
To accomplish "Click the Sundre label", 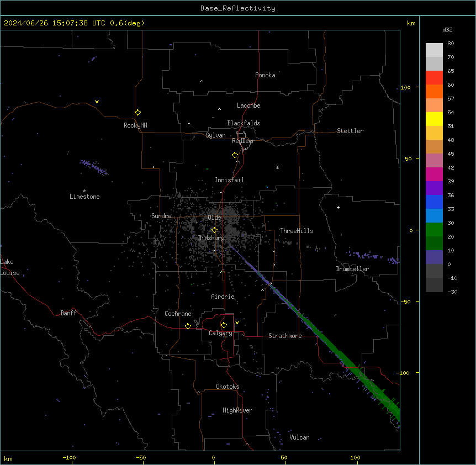I will tap(161, 216).
